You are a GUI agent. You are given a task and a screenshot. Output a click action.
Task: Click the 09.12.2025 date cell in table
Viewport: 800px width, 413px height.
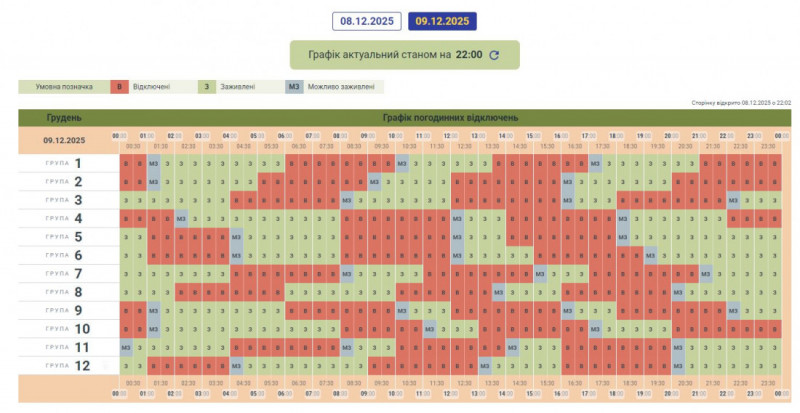63,140
